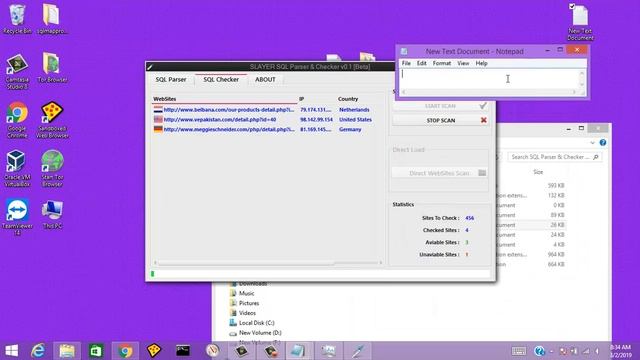
Task: Click IP 98.142.99.154 cell
Action: 316,120
